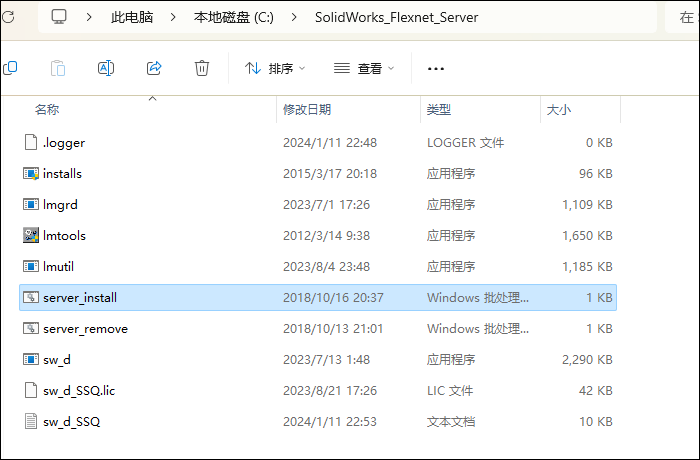The height and width of the screenshot is (460, 700).
Task: Select the sw_d_SSQ.lic file name
Action: point(79,391)
